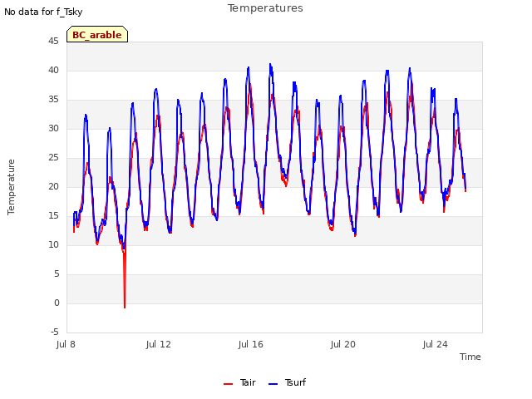This screenshot has width=532, height=399.
Task: Click the 'Jul 20' x-axis label
Action: click(x=343, y=344)
